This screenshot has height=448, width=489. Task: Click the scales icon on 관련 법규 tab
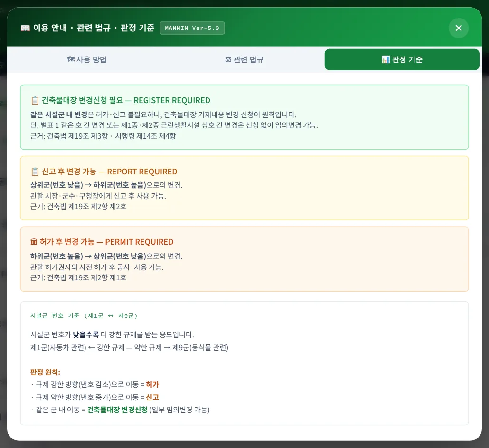pyautogui.click(x=228, y=59)
